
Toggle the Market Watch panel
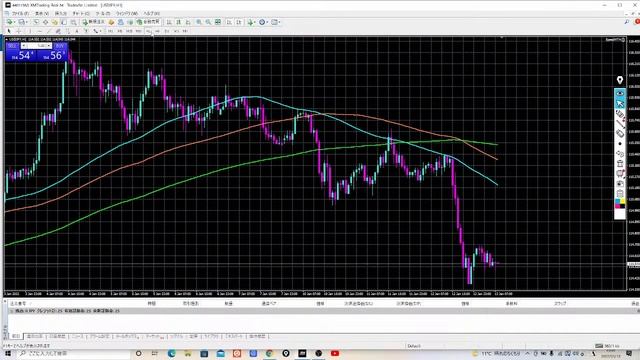tap(36, 22)
